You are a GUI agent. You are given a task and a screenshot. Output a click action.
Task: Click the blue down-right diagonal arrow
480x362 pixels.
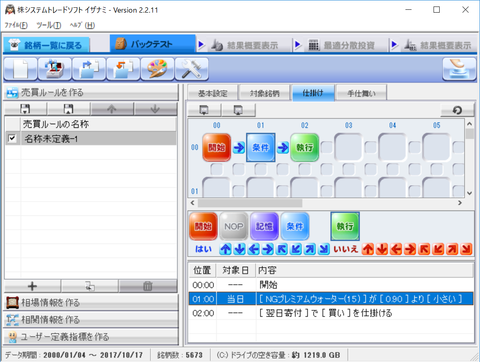(x=324, y=249)
